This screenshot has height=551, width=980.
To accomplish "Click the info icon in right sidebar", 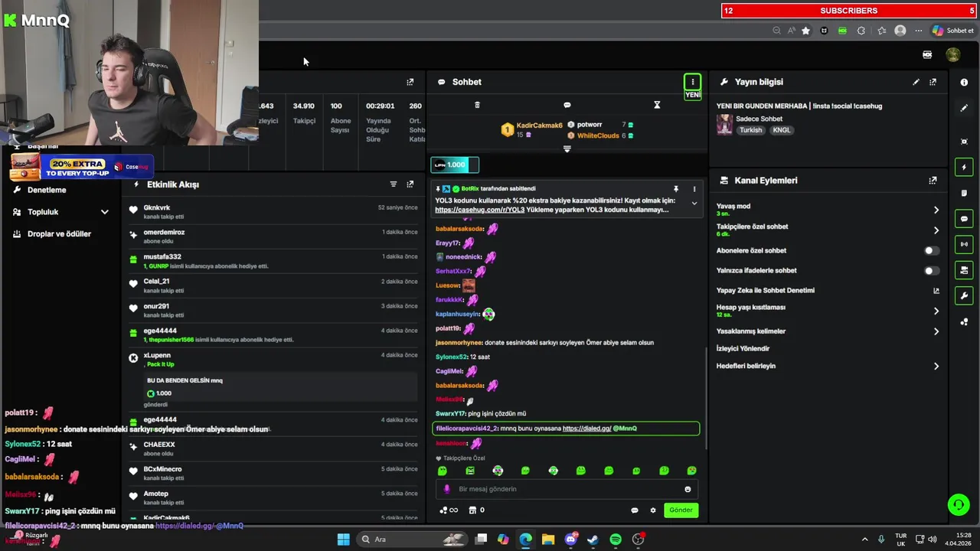I will (x=964, y=82).
